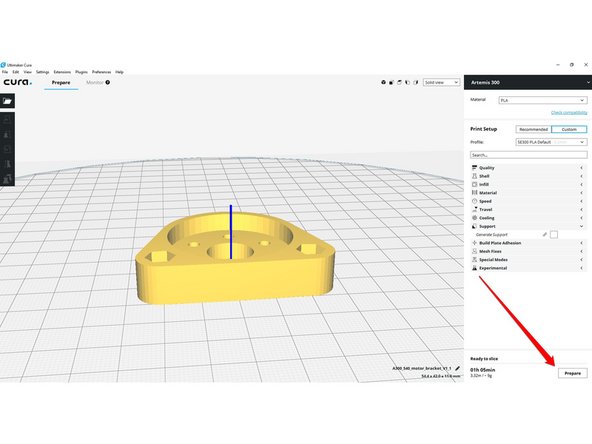Select the Per Model Settings tool
This screenshot has width=592, height=444.
pyautogui.click(x=7, y=179)
